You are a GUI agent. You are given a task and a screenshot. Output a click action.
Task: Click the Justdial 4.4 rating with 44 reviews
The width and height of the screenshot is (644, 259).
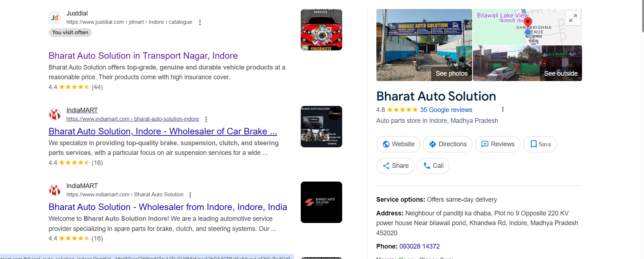(76, 87)
